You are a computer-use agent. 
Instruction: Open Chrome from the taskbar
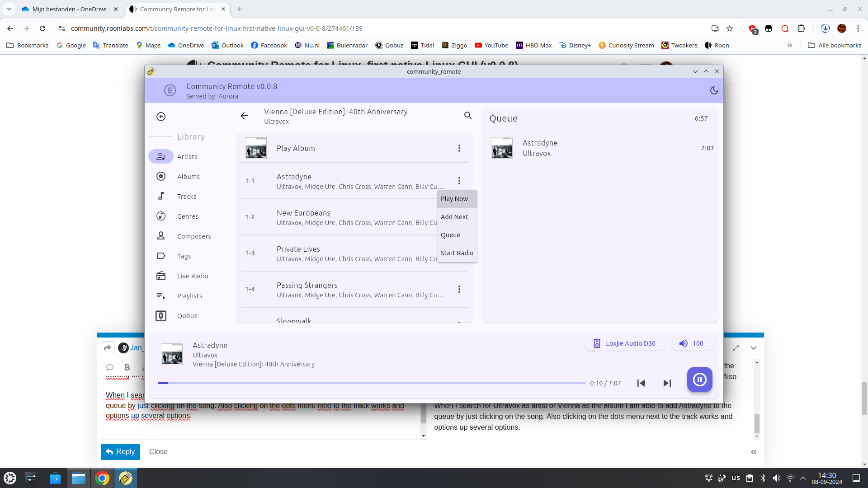(x=102, y=478)
